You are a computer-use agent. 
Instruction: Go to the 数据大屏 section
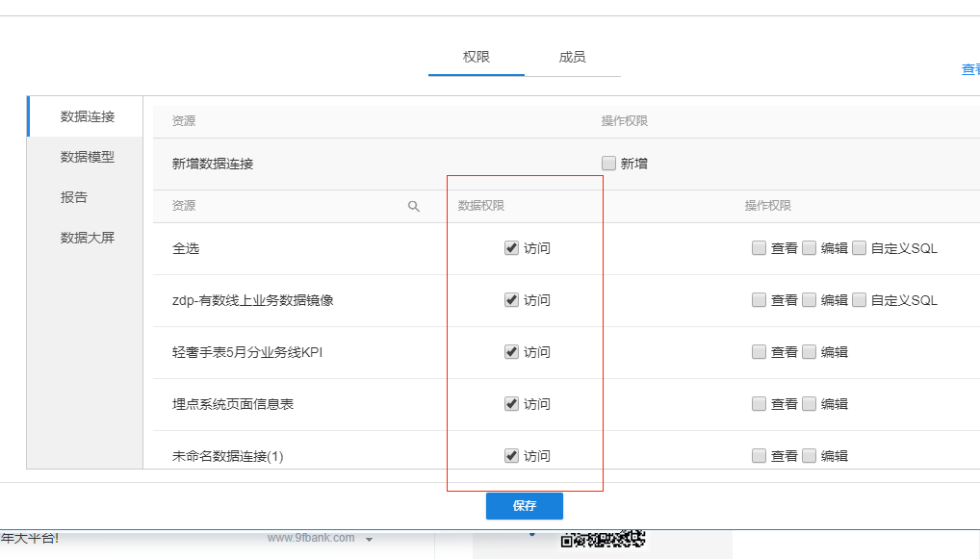[88, 238]
